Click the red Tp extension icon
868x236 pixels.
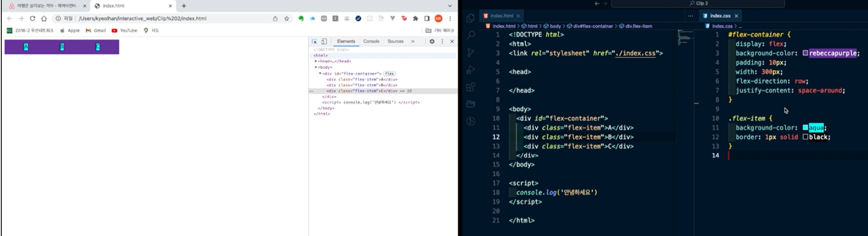(404, 19)
